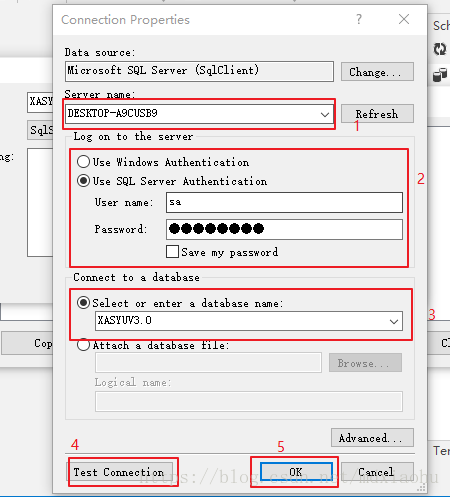450x497 pixels.
Task: Click the help question mark icon
Action: 359,19
